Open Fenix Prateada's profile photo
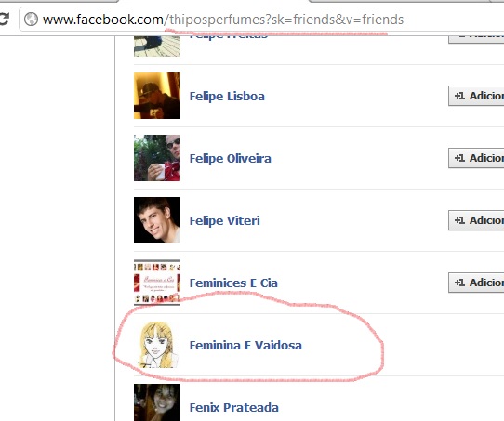The height and width of the screenshot is (421, 504). pyautogui.click(x=157, y=402)
